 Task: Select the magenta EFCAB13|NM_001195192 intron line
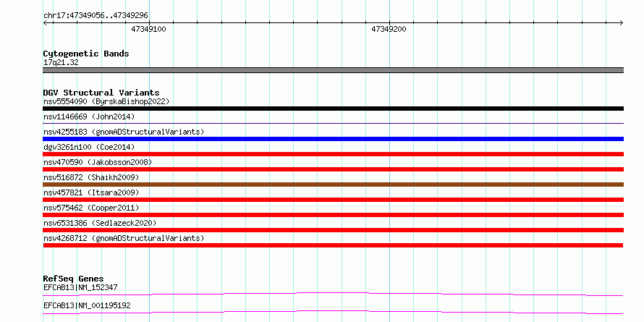click(333, 312)
